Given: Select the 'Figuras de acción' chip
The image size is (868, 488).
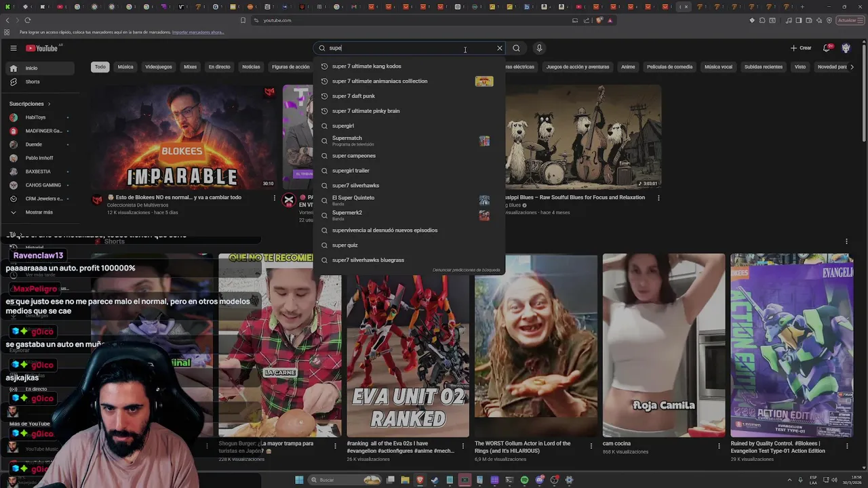Looking at the screenshot, I should 290,67.
